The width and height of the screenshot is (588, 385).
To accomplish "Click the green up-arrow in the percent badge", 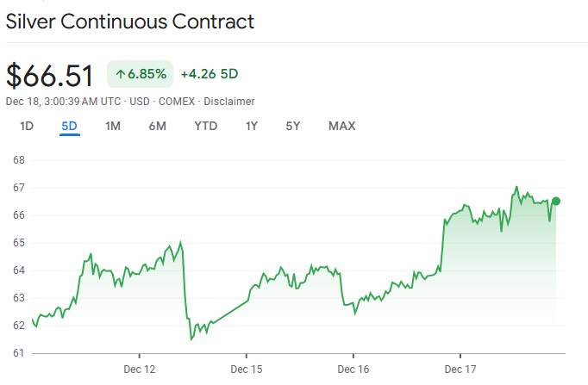I will point(120,75).
